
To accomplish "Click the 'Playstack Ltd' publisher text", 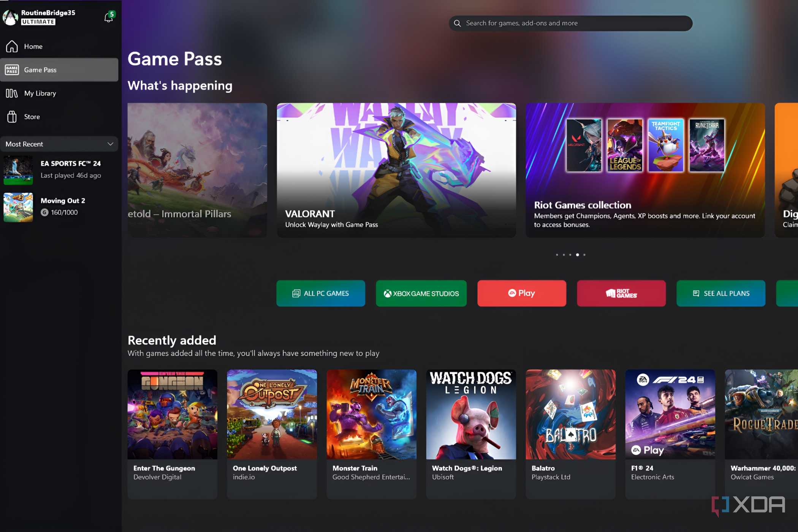I will coord(551,477).
